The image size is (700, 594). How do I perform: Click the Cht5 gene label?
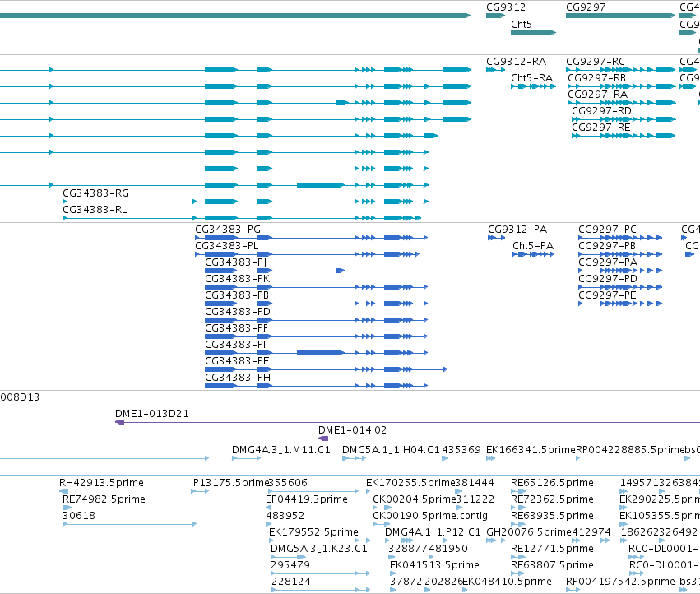(x=522, y=25)
